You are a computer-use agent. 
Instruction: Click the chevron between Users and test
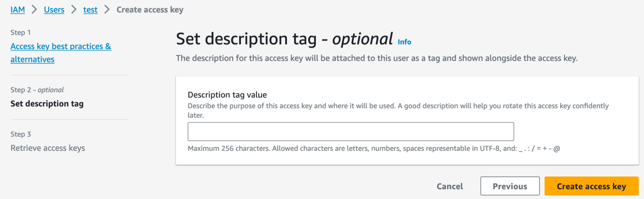tap(74, 10)
